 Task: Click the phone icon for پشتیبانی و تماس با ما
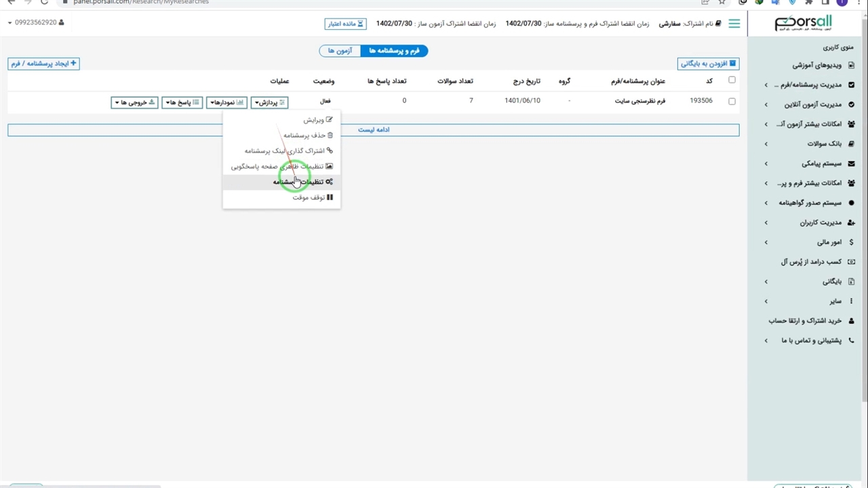pos(852,340)
